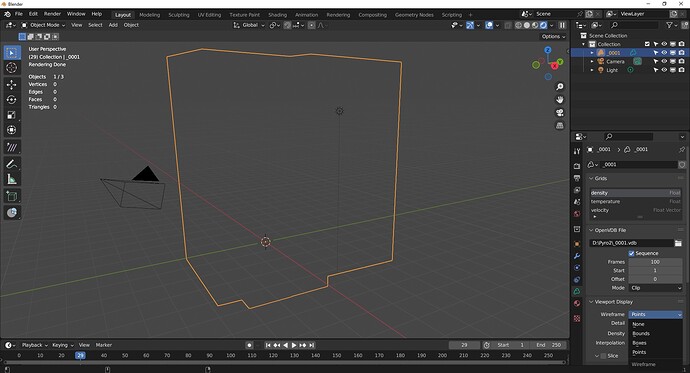Open the Playback dropdown menu

[35, 345]
